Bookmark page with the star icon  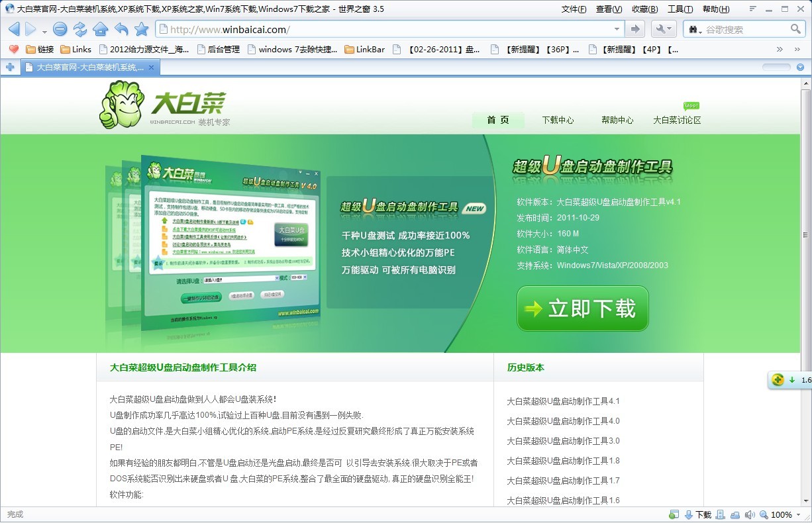coord(141,29)
